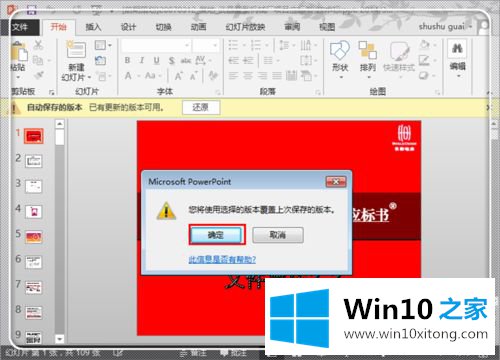Image resolution: width=500 pixels, height=360 pixels.
Task: Open the Change Case Aa dropdown
Action: (152, 76)
